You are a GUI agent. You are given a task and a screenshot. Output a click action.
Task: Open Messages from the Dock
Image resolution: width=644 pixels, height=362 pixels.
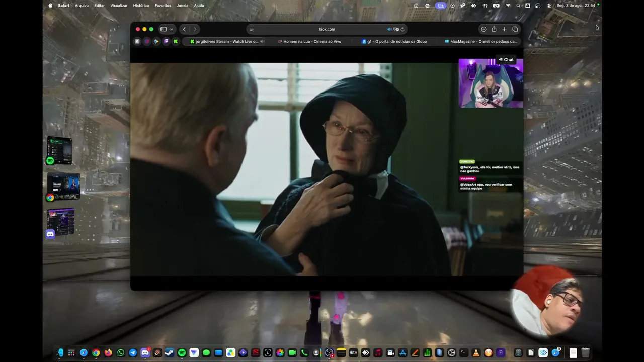(206, 353)
